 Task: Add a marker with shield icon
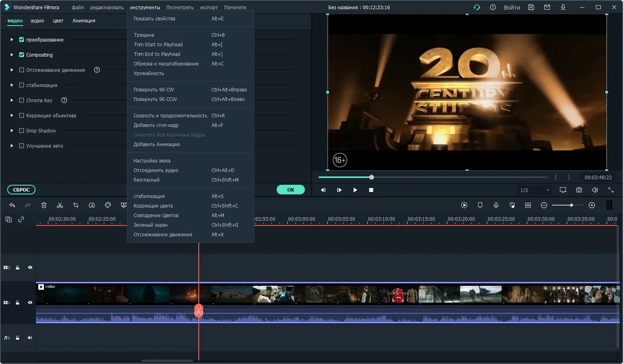point(480,205)
